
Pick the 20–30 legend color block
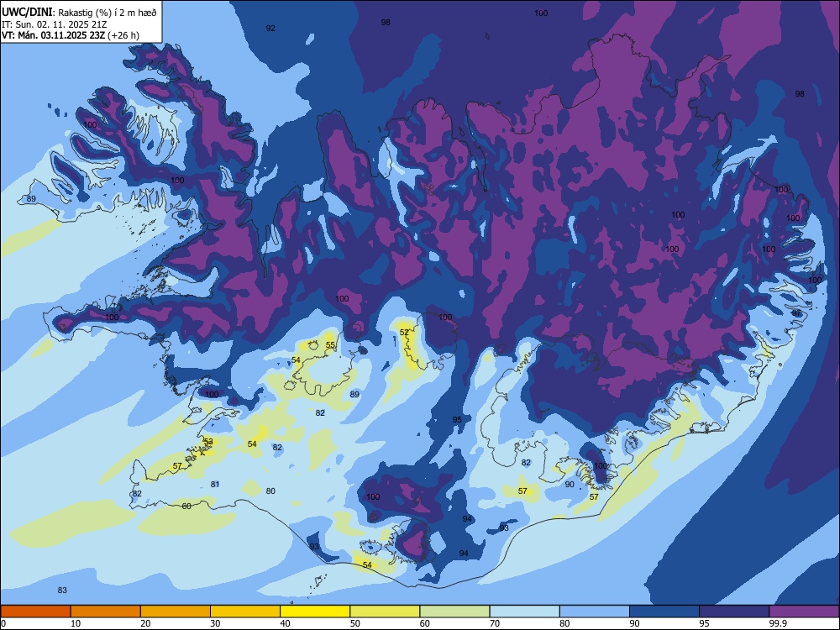pos(176,612)
